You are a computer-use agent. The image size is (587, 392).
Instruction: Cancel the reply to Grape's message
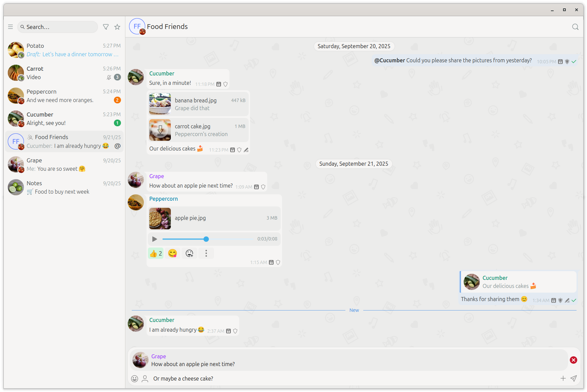[573, 360]
